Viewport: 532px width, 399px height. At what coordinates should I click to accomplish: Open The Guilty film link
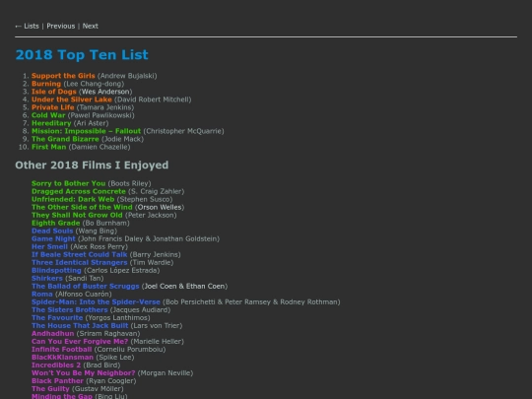tap(50, 389)
